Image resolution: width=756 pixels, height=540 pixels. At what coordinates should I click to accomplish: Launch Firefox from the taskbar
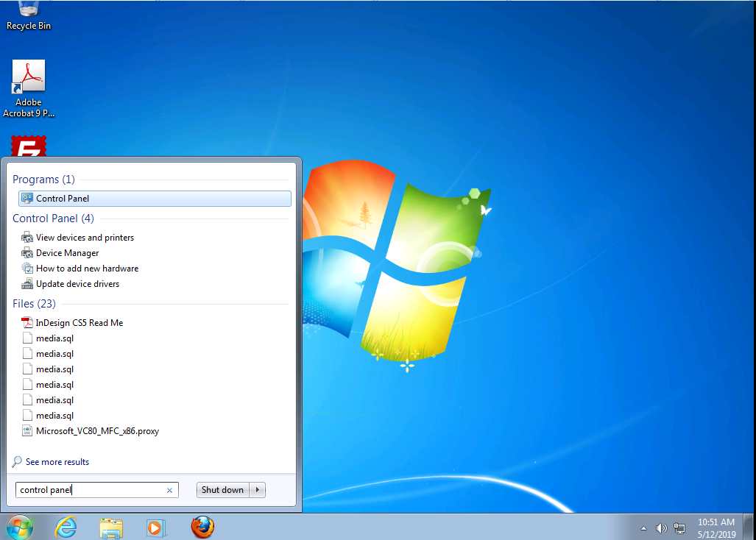tap(202, 527)
